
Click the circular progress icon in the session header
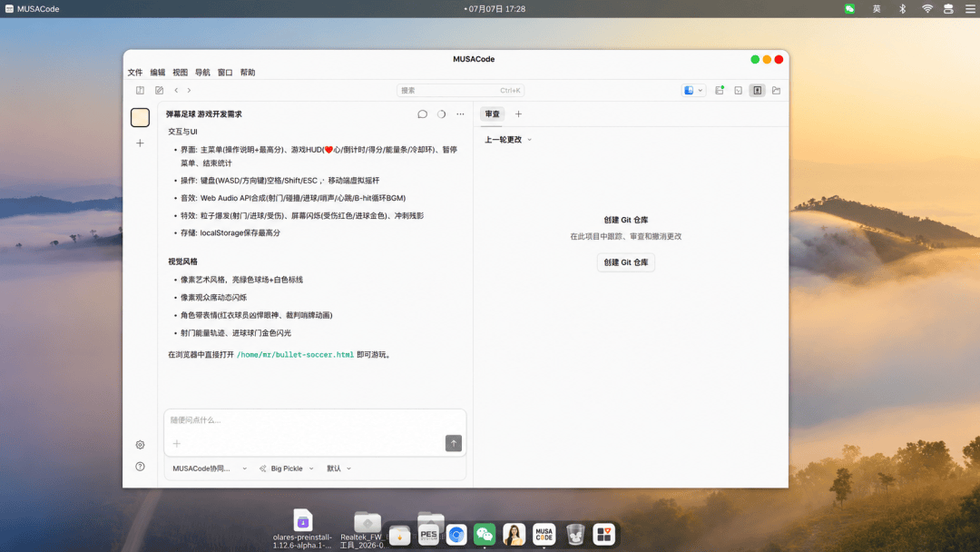441,113
